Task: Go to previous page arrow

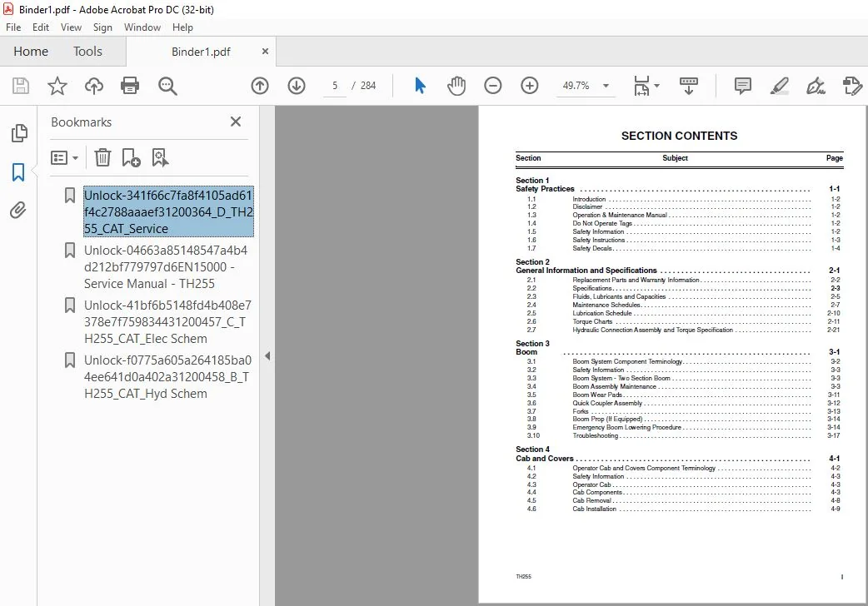Action: (260, 86)
